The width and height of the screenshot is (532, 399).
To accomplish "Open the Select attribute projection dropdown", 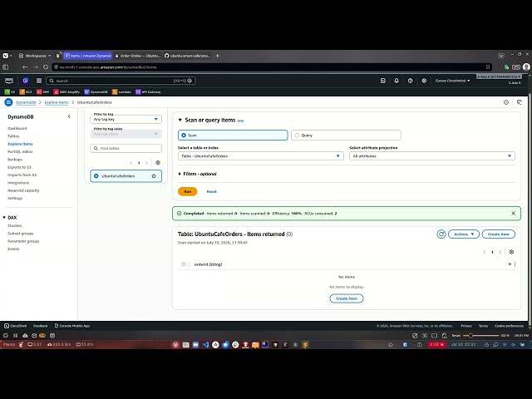I will click(x=432, y=156).
